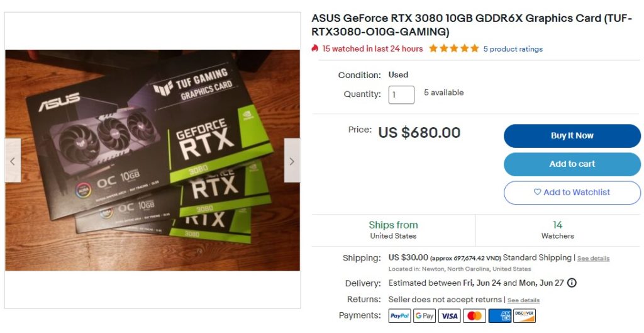Click the Buy It Now button
This screenshot has width=644, height=333.
572,136
